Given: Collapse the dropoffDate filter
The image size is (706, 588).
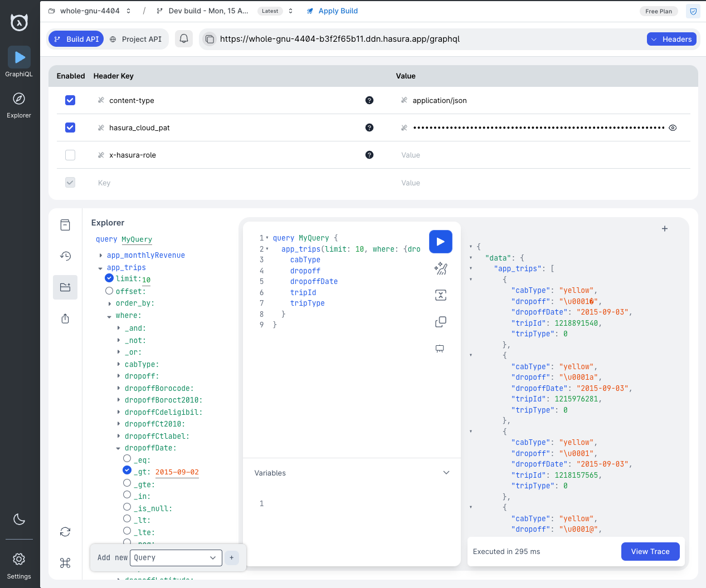Looking at the screenshot, I should (x=119, y=448).
